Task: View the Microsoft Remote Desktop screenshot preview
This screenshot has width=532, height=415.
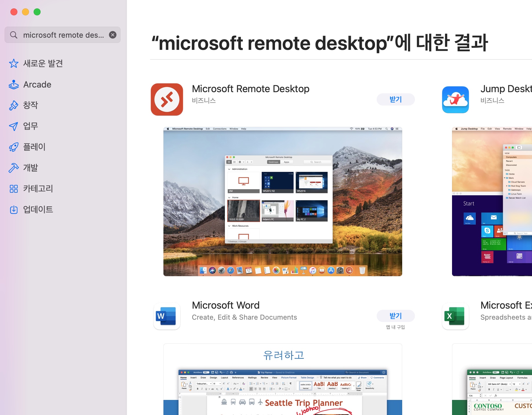Action: click(283, 202)
